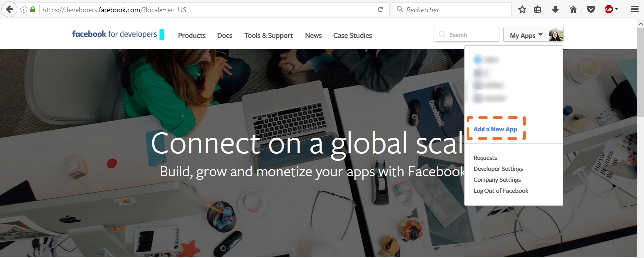Click the user profile picture thumbnail

click(x=556, y=35)
